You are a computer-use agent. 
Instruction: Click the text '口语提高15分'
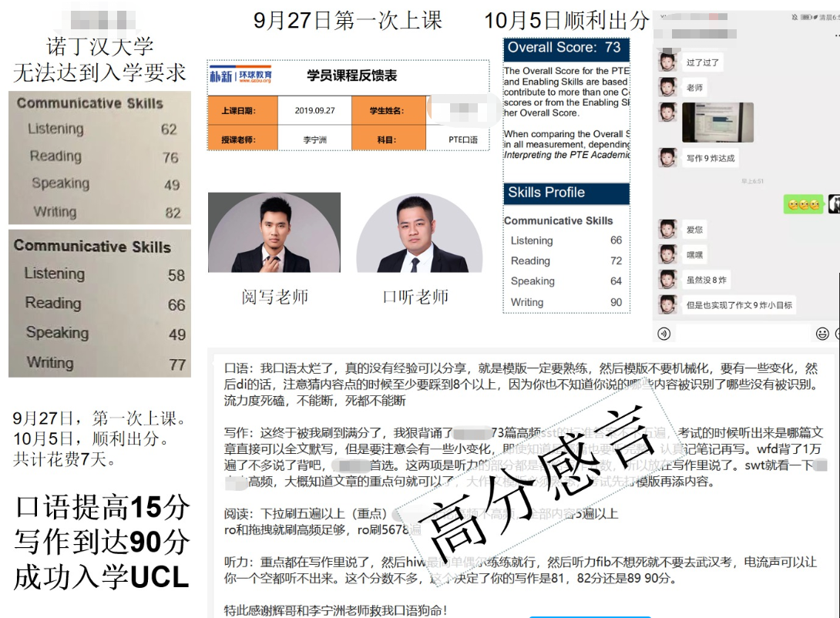[x=102, y=506]
